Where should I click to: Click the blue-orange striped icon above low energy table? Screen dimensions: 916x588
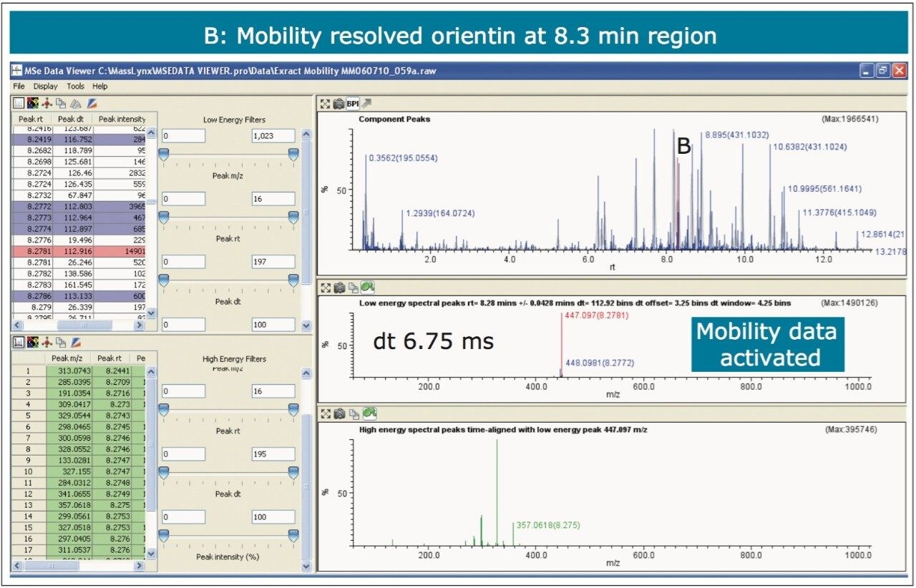point(92,103)
